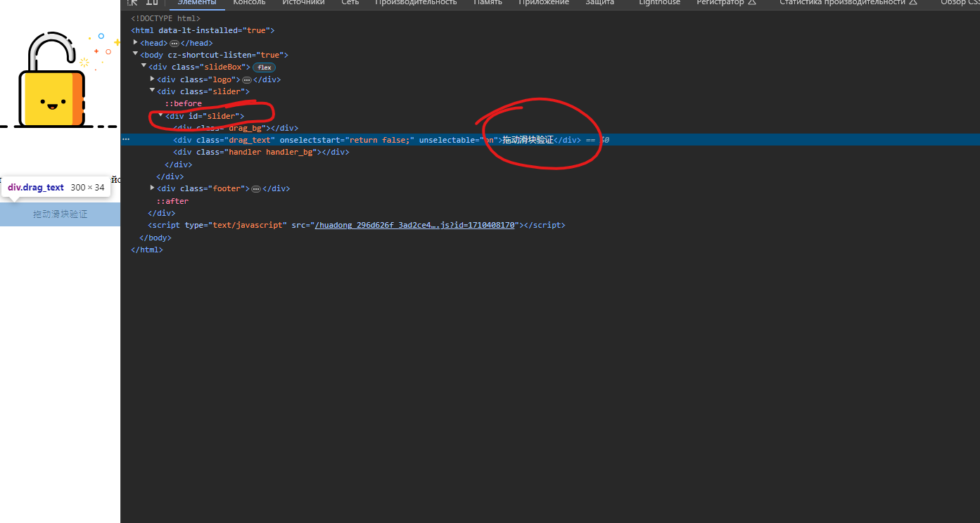Collapse the slideBox div node
The height and width of the screenshot is (523, 980).
144,67
